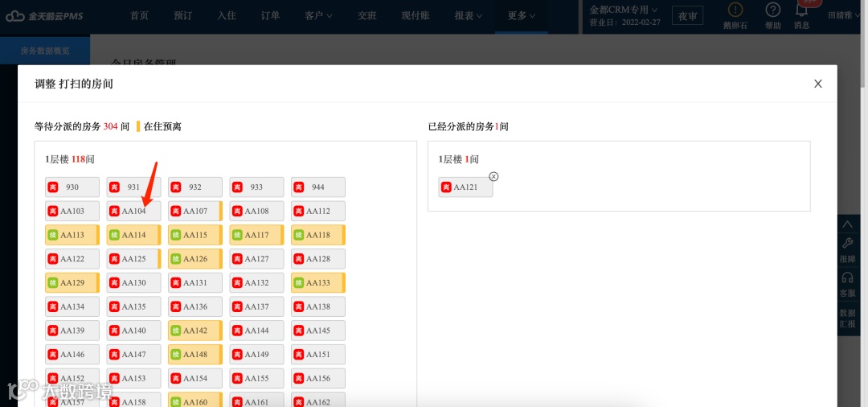
Task: Open the 入住 menu
Action: coord(227,15)
